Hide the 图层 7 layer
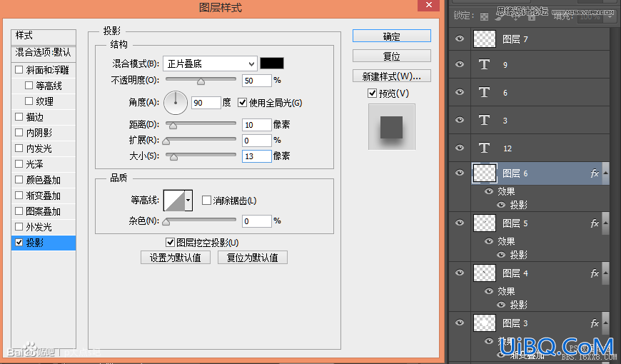 click(460, 39)
